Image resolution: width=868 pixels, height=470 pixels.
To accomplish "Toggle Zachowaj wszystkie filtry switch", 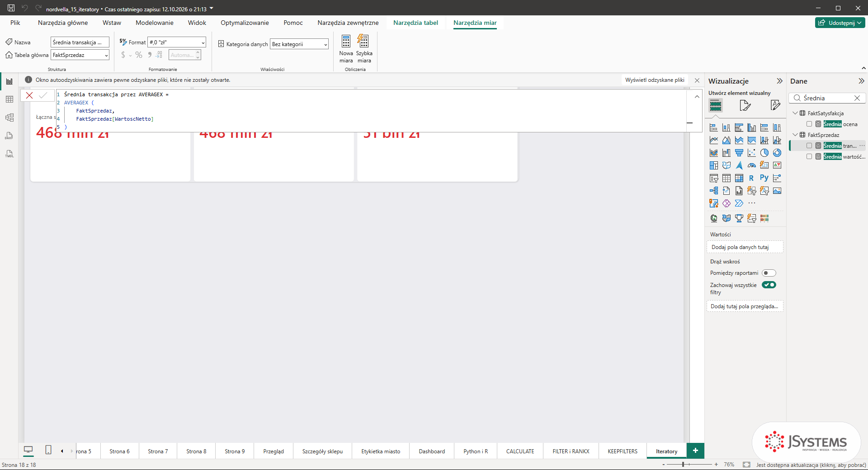I will point(769,285).
